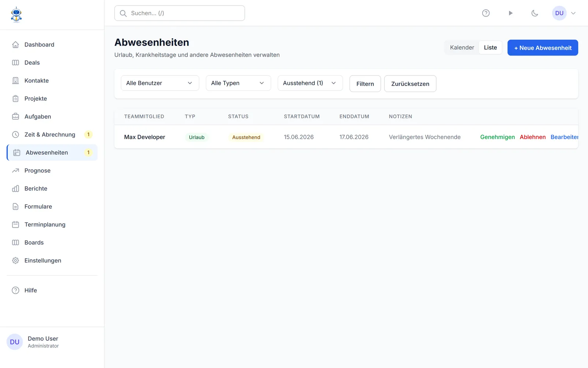Image resolution: width=588 pixels, height=368 pixels.
Task: Click the TEAMMITGLIED column header
Action: 144,116
